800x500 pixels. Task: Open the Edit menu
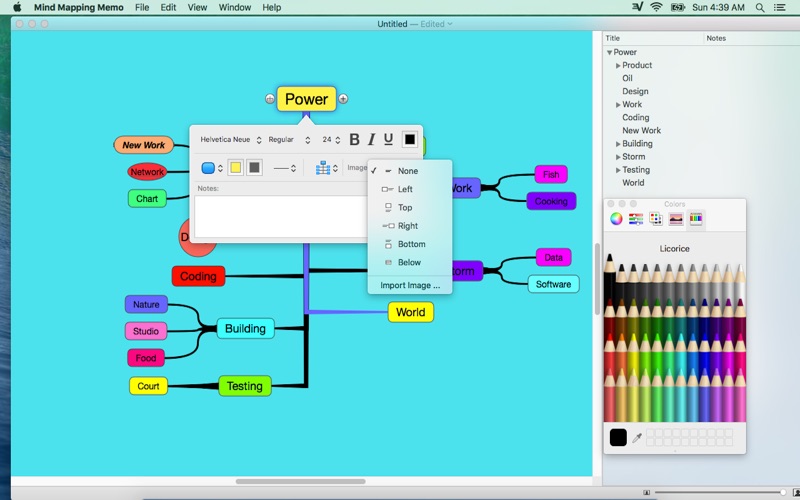(168, 7)
